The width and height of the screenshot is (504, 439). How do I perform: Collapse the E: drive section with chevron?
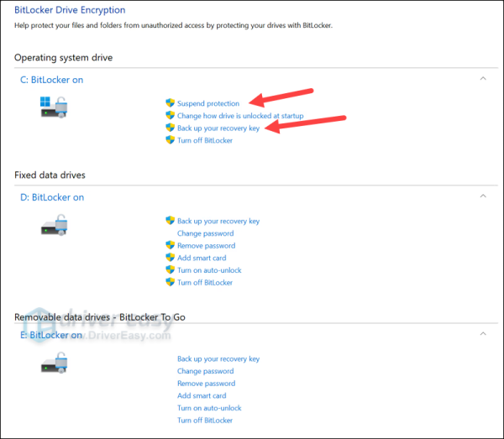tap(483, 334)
